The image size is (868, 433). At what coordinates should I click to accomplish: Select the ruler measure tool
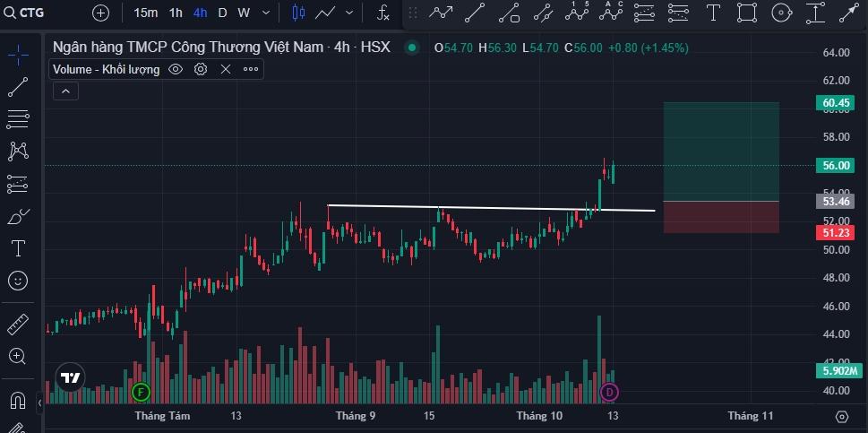[18, 324]
